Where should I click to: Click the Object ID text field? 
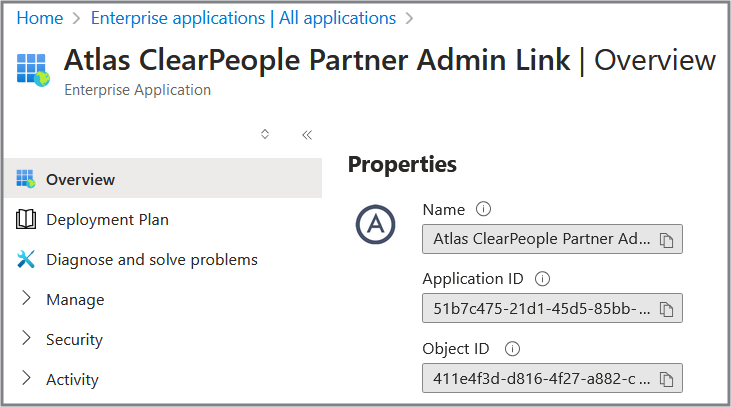point(540,379)
